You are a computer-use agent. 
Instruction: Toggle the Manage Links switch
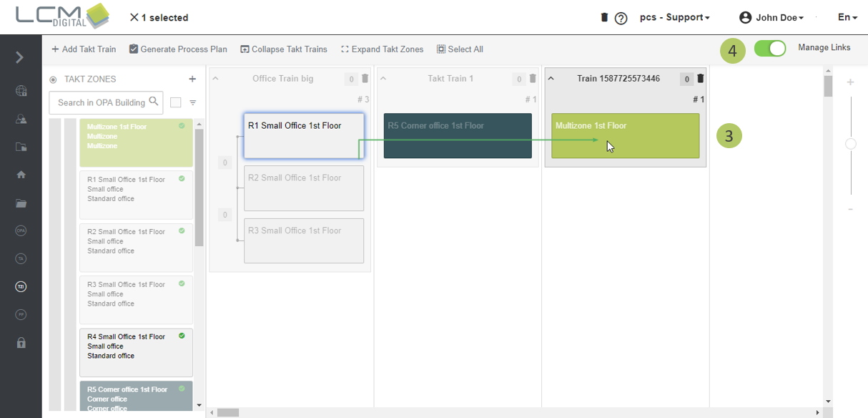[769, 48]
